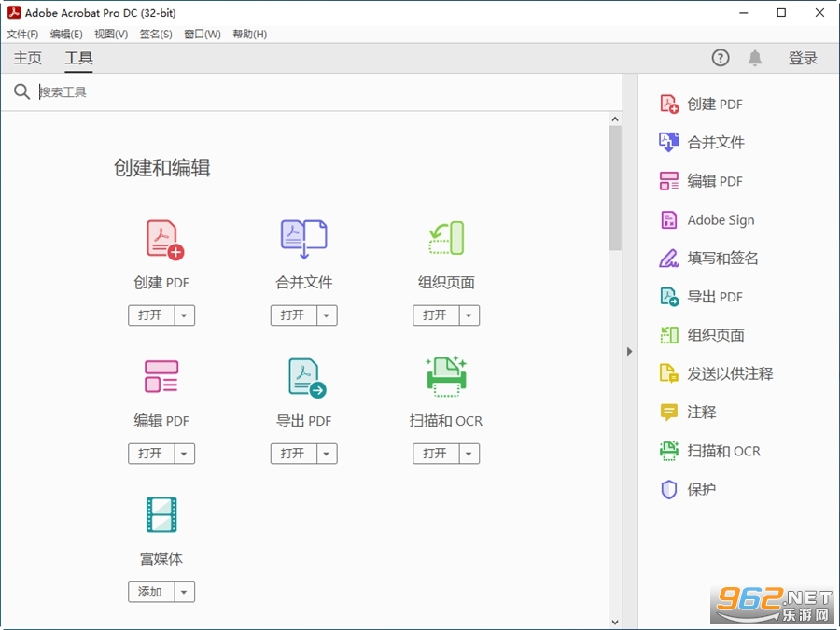This screenshot has width=840, height=630.
Task: Click 打开 button under 组织页面
Action: [436, 315]
